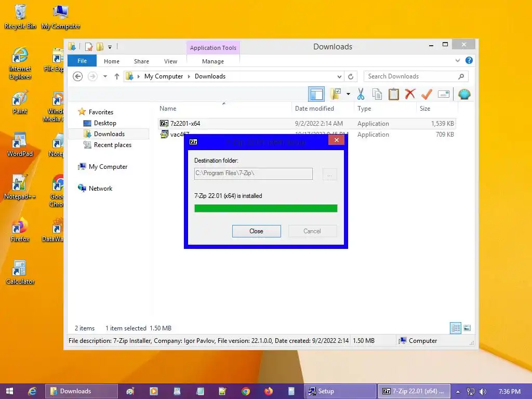Click the green installation progress bar
Viewport: 532px width, 399px height.
(265, 208)
